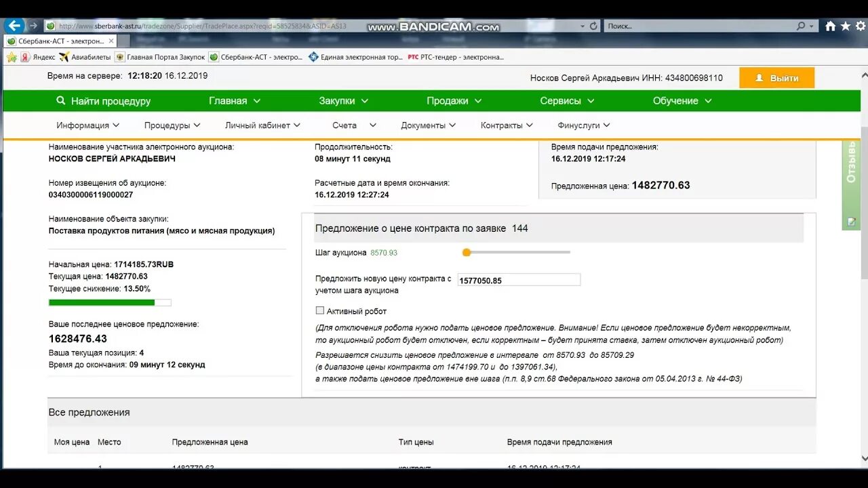This screenshot has height=488, width=868.
Task: Open browser settings gear icon
Action: pyautogui.click(x=859, y=26)
